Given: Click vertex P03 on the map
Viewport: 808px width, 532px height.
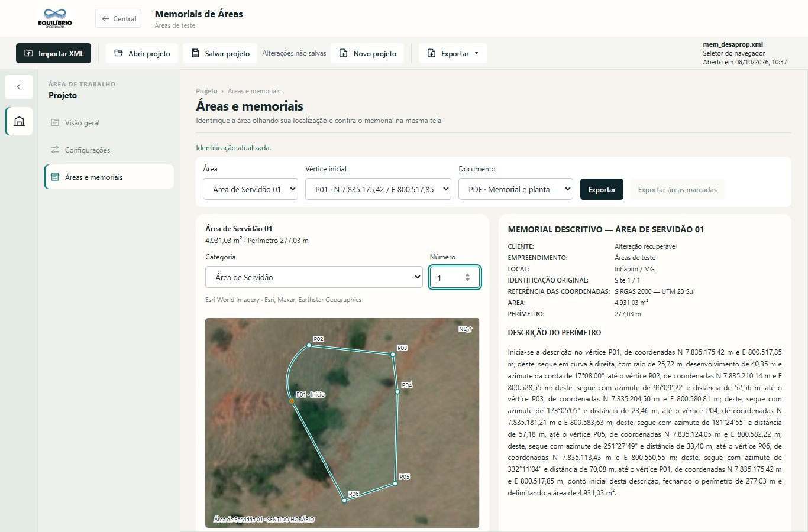Looking at the screenshot, I should click(x=393, y=355).
